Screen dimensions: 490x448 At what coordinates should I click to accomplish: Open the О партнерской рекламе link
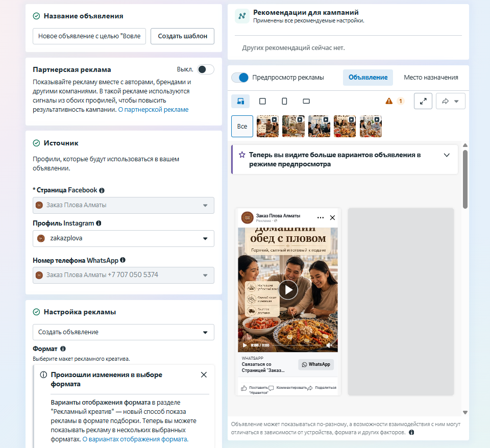point(153,110)
